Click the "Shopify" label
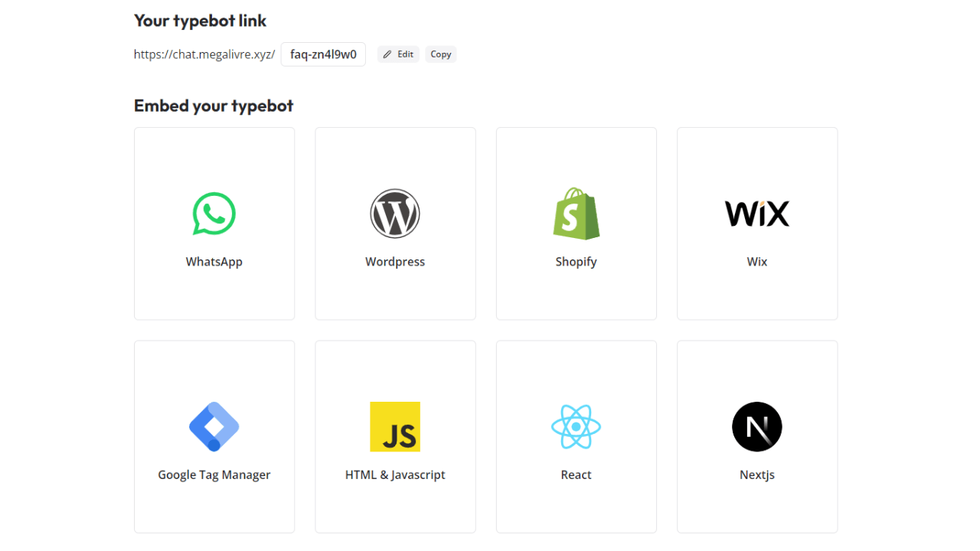This screenshot has width=980, height=551. click(x=576, y=262)
